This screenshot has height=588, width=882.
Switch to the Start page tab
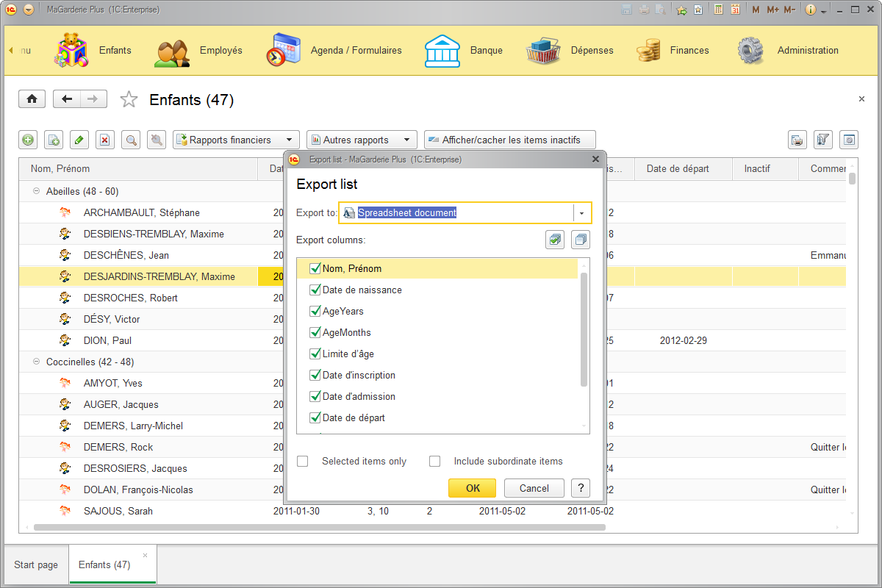[x=35, y=564]
